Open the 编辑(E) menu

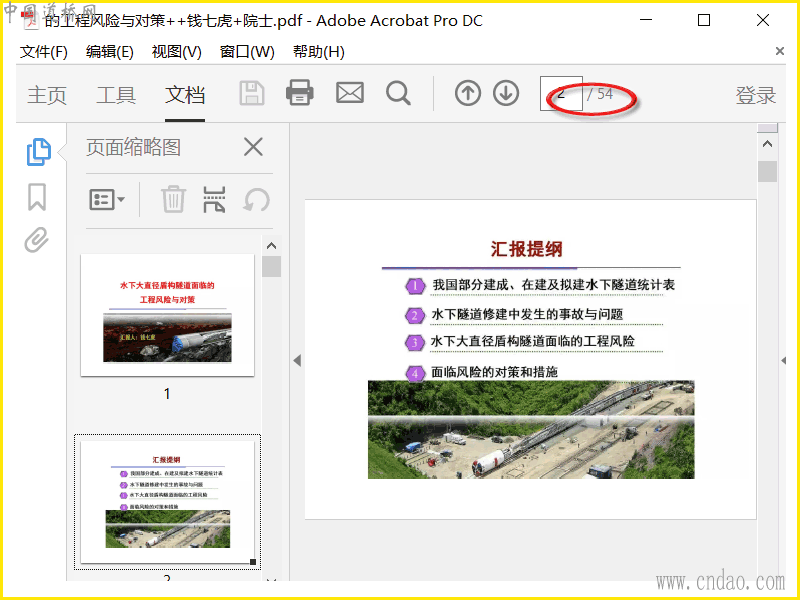coord(110,52)
